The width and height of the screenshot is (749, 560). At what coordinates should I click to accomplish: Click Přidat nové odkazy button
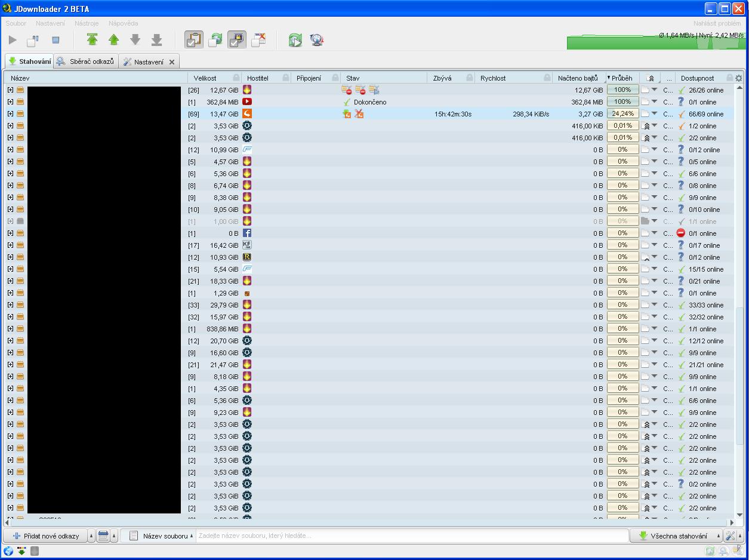pyautogui.click(x=46, y=536)
